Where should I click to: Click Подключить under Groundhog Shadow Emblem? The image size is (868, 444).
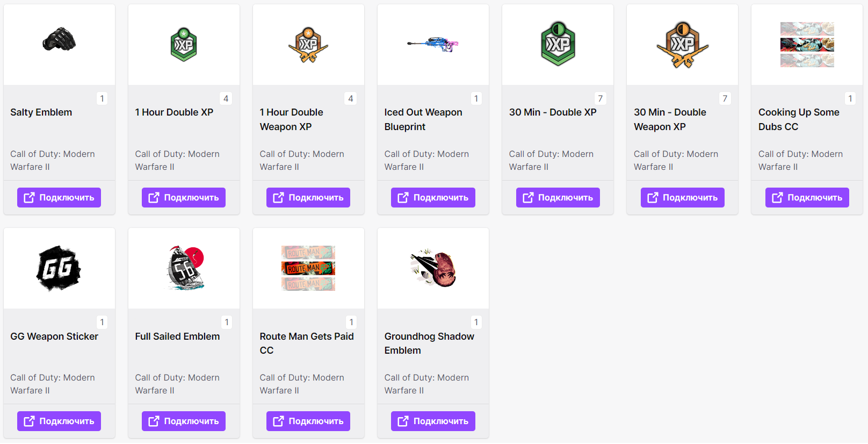tap(433, 421)
